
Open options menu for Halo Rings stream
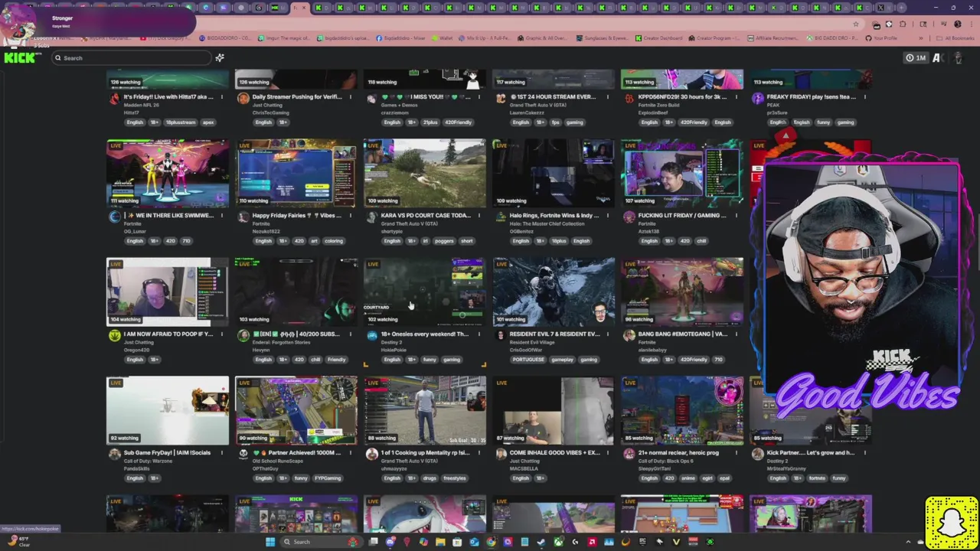point(608,216)
